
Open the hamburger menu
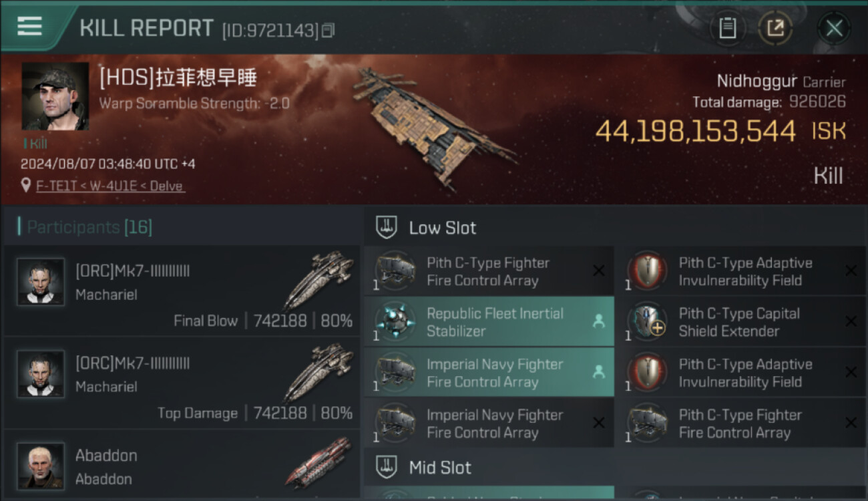(x=30, y=27)
